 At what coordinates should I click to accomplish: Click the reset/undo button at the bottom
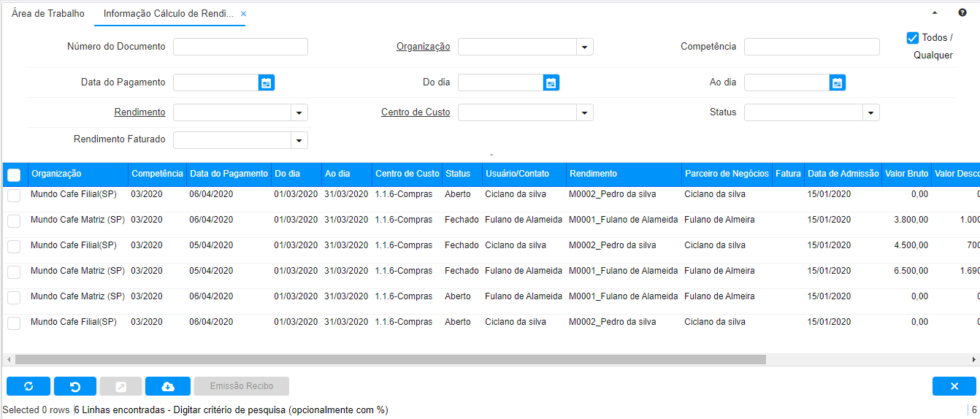coord(75,386)
